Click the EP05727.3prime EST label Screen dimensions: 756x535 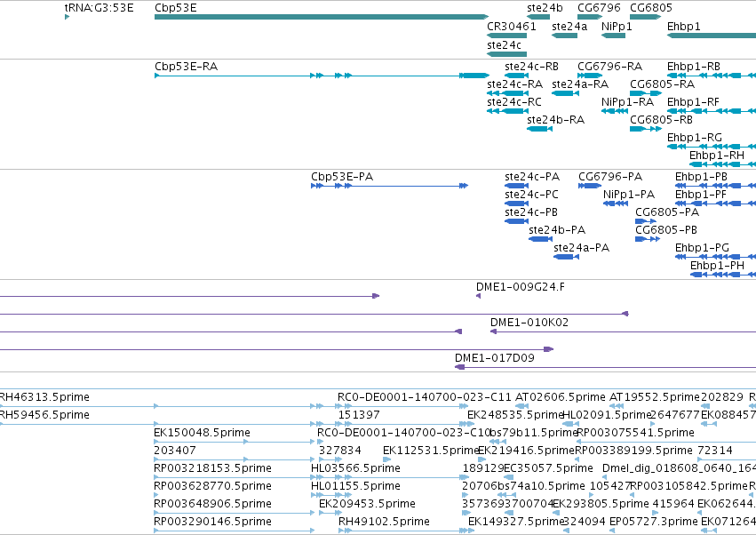click(654, 522)
